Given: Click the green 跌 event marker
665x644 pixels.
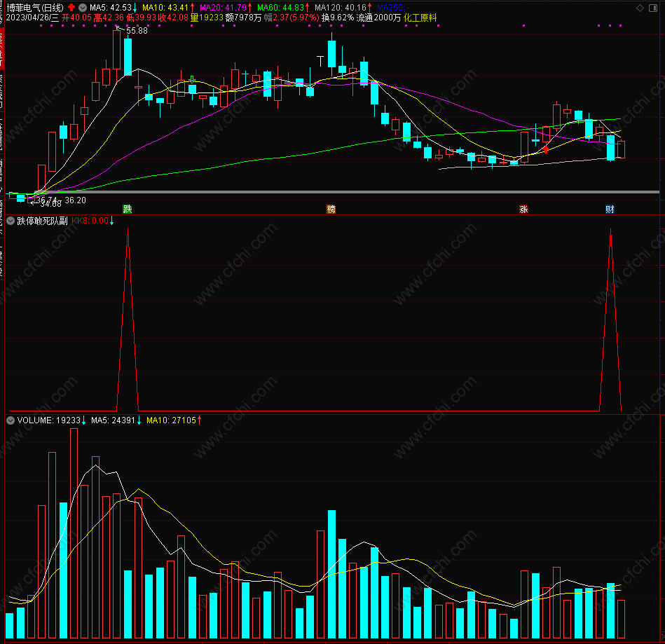Looking at the screenshot, I should pos(128,209).
